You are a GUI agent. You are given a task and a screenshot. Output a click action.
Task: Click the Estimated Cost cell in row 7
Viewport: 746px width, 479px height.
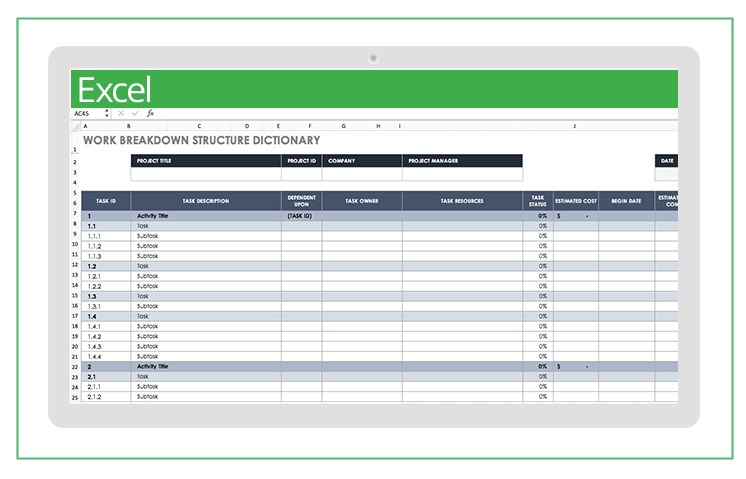pyautogui.click(x=575, y=216)
